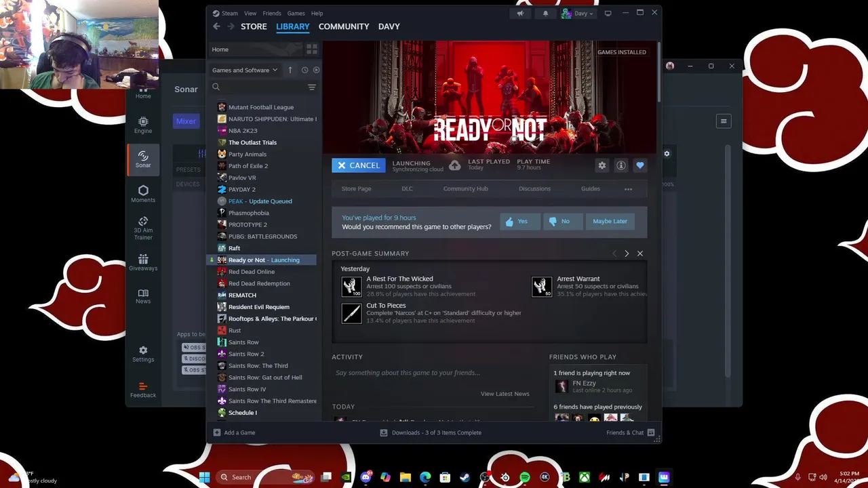This screenshot has height=488, width=868.
Task: Open Library Home button
Action: pos(255,49)
